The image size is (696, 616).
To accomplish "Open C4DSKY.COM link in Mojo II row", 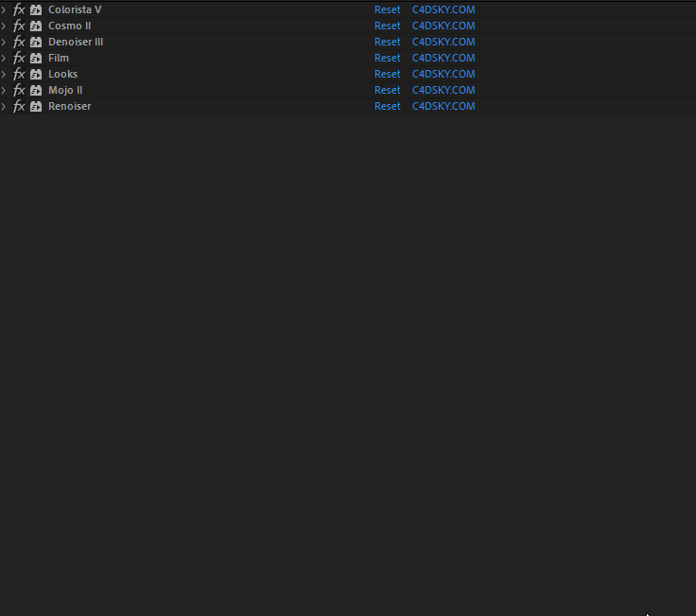I will point(444,90).
